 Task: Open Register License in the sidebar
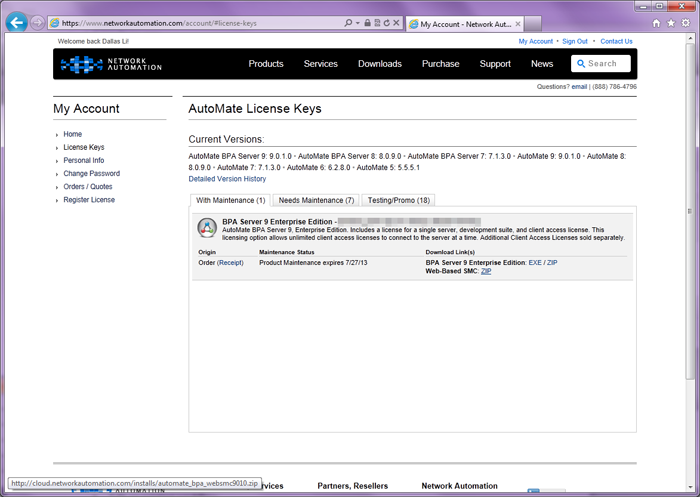point(89,200)
